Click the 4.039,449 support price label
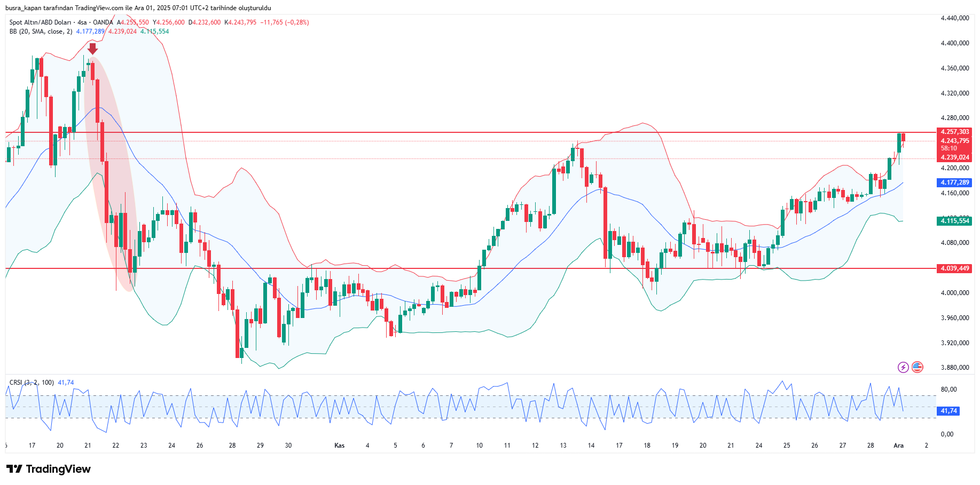This screenshot has height=485, width=980. coord(954,268)
